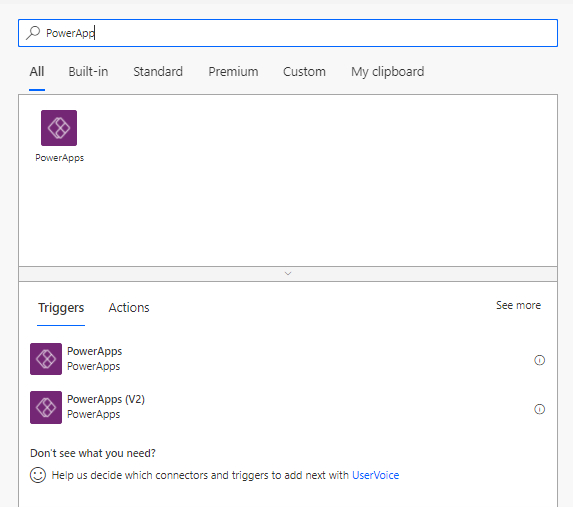Viewport: 573px width, 507px height.
Task: Choose the PowerApps trigger title text
Action: point(94,351)
